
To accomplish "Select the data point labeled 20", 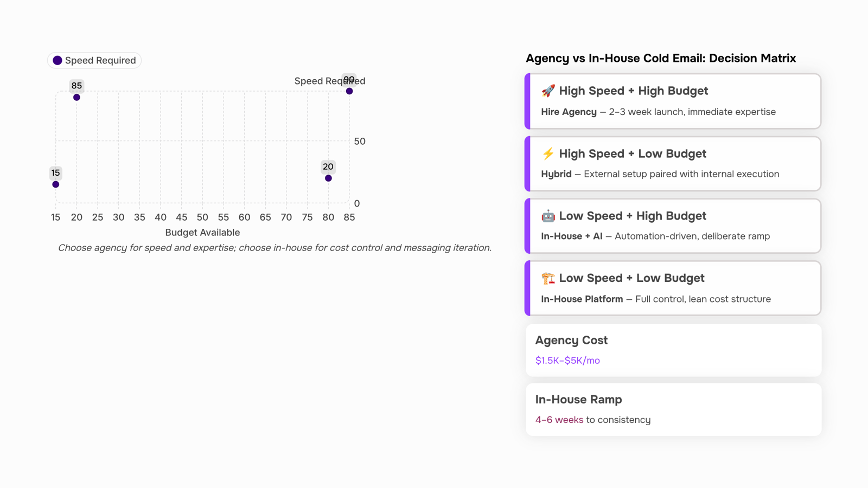I will (x=328, y=178).
